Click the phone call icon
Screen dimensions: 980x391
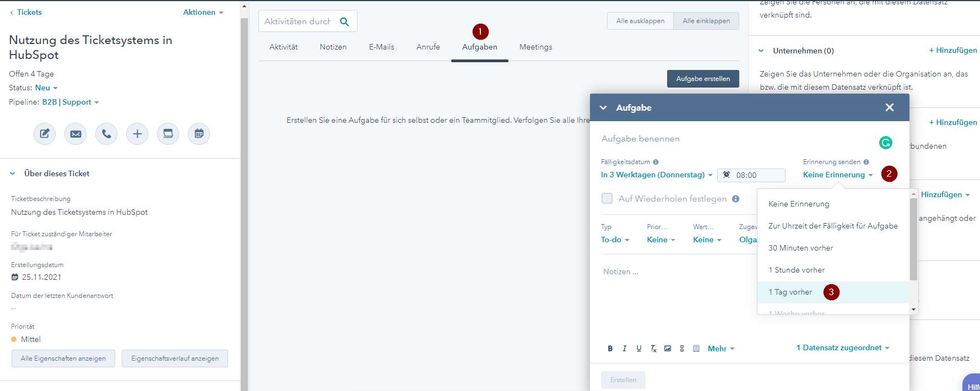pyautogui.click(x=106, y=134)
